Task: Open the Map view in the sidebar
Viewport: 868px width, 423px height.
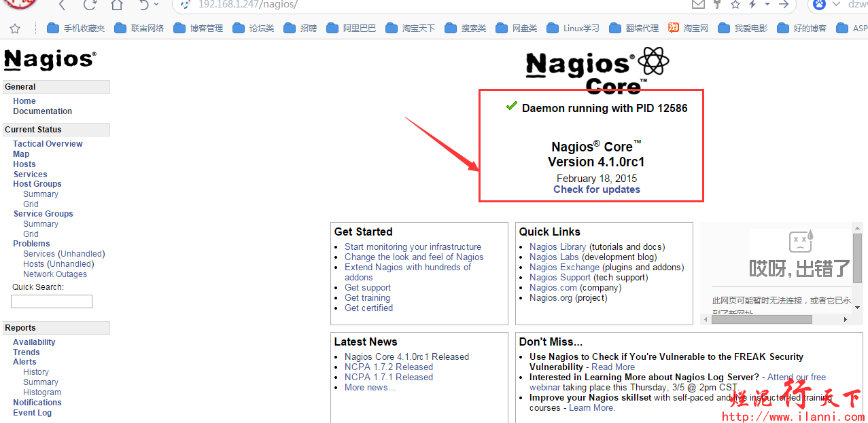Action: pyautogui.click(x=21, y=154)
